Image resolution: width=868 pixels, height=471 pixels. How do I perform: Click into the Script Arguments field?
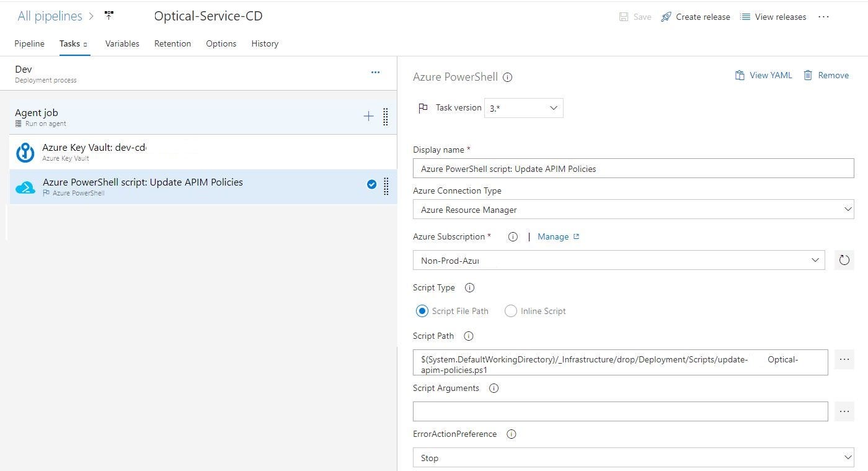[x=620, y=411]
